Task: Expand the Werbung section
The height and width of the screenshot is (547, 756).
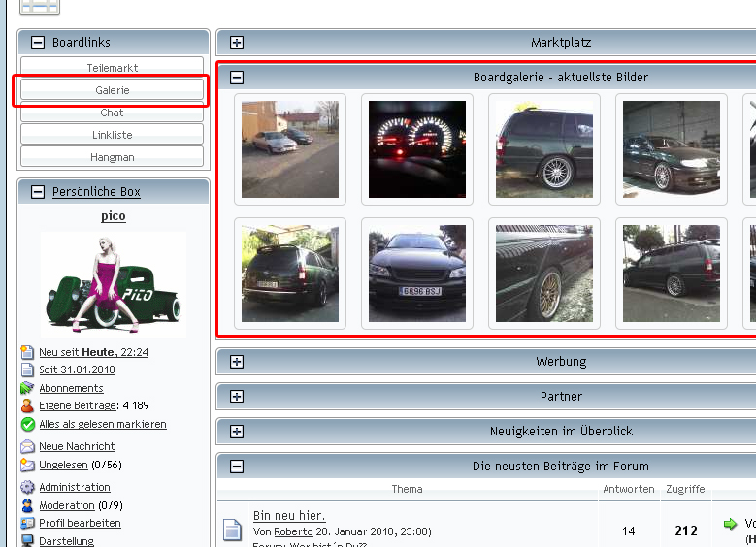Action: tap(237, 362)
